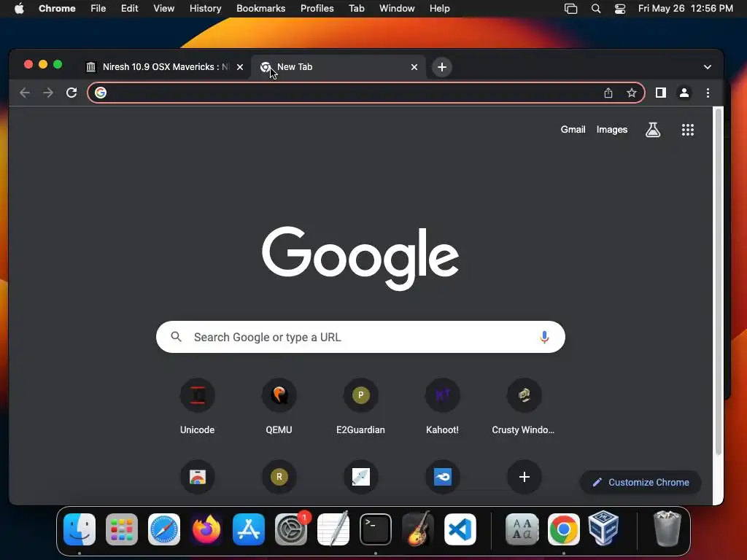This screenshot has width=747, height=560.
Task: Open the Tab menu
Action: (x=356, y=9)
